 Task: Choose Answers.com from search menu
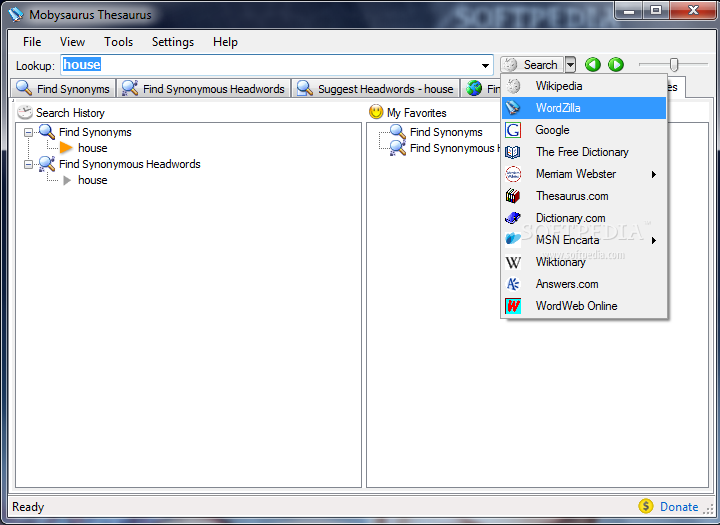click(x=584, y=284)
